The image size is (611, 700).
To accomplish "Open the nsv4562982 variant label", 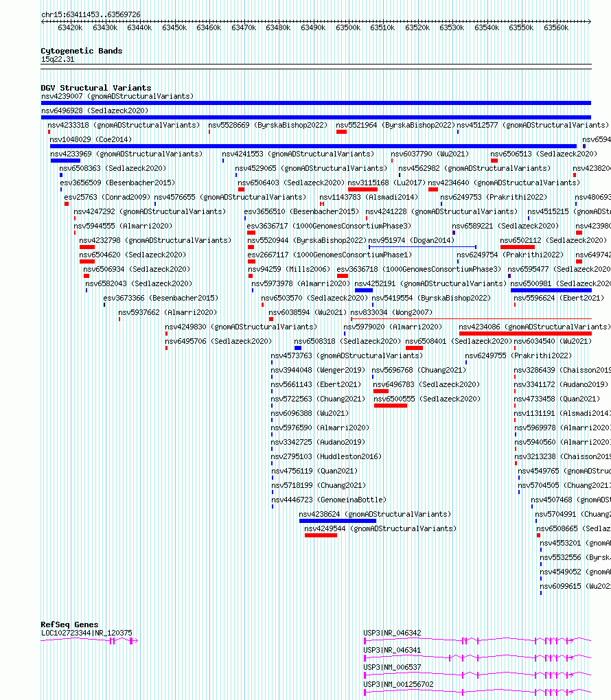I will pos(474,168).
